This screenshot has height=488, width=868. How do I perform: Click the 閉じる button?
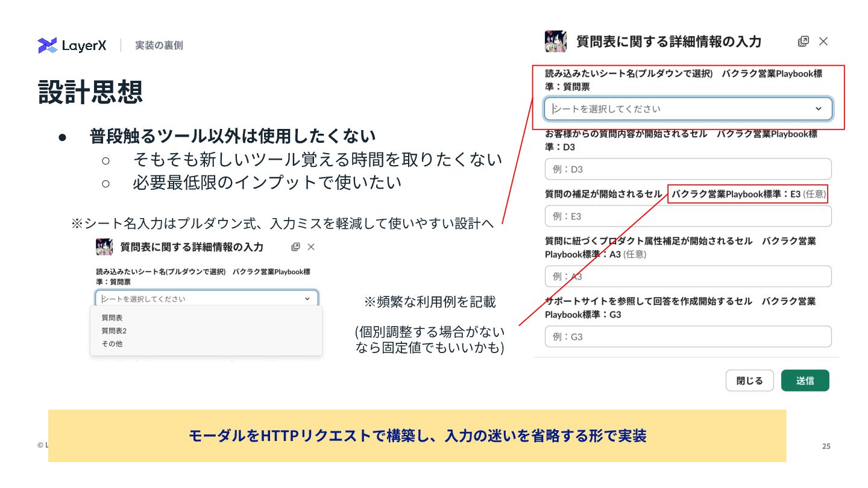750,381
